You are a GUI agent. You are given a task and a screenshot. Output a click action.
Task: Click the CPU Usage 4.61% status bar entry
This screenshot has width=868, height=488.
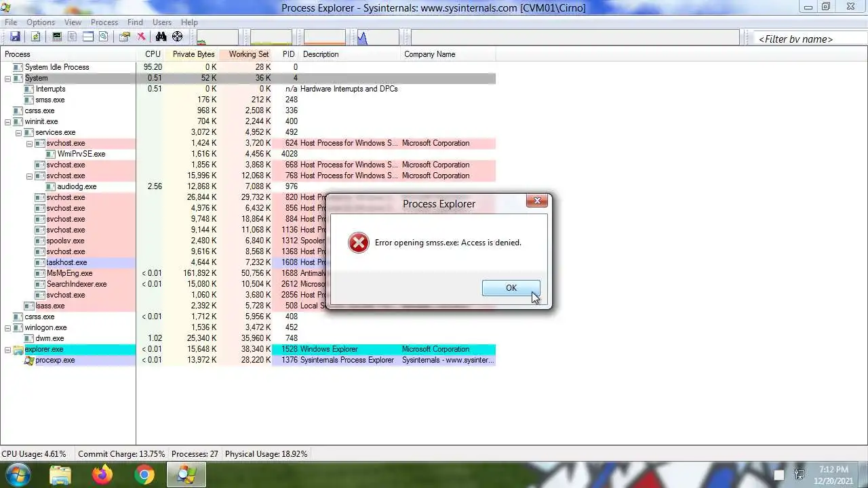coord(34,454)
